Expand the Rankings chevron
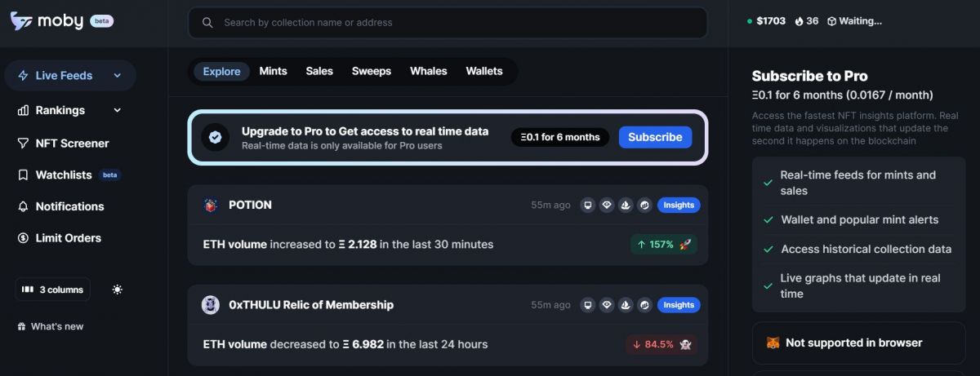980x376 pixels. 117,110
